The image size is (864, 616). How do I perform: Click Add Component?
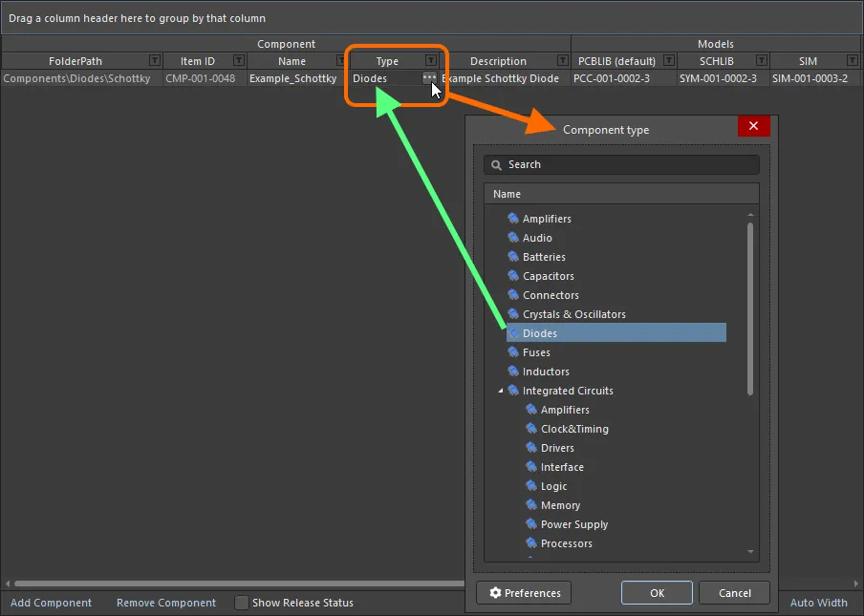[52, 603]
